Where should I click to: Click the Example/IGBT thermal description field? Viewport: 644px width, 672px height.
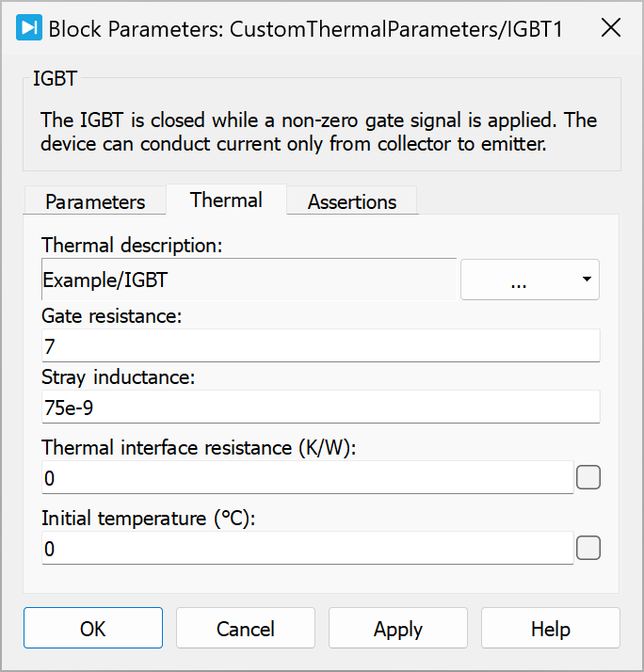[x=249, y=280]
